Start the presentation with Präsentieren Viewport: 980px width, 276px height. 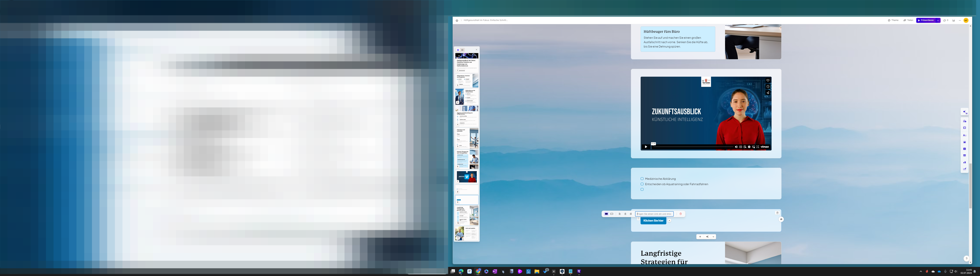(x=926, y=20)
